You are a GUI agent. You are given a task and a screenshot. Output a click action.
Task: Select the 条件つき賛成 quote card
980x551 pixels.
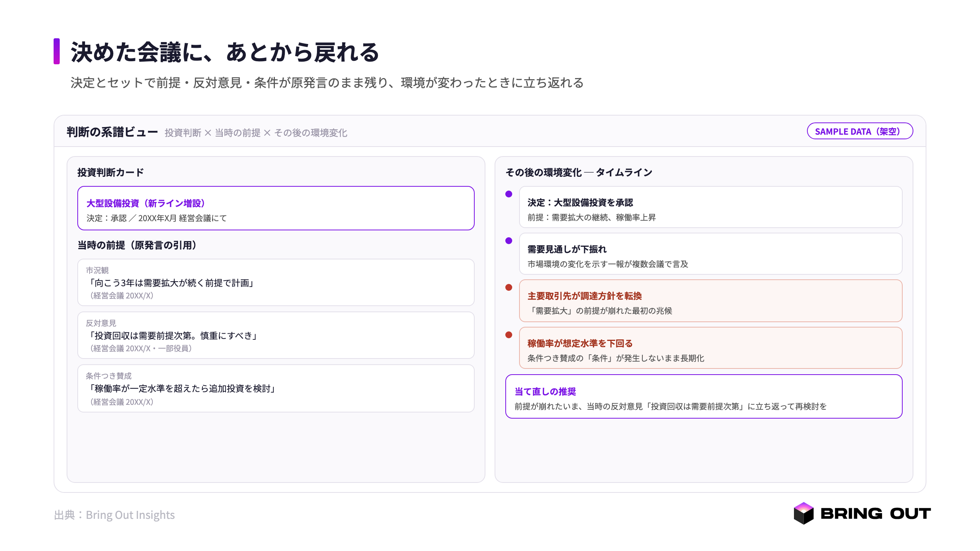[x=276, y=388]
